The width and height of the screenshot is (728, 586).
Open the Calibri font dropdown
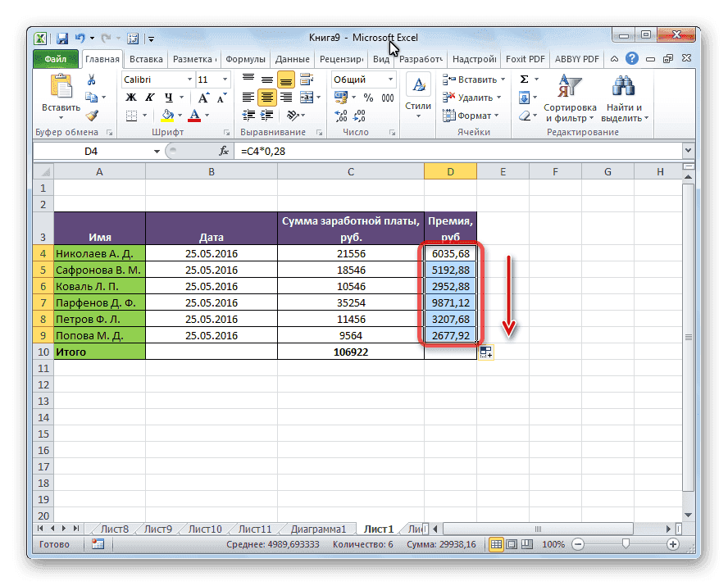[x=192, y=80]
